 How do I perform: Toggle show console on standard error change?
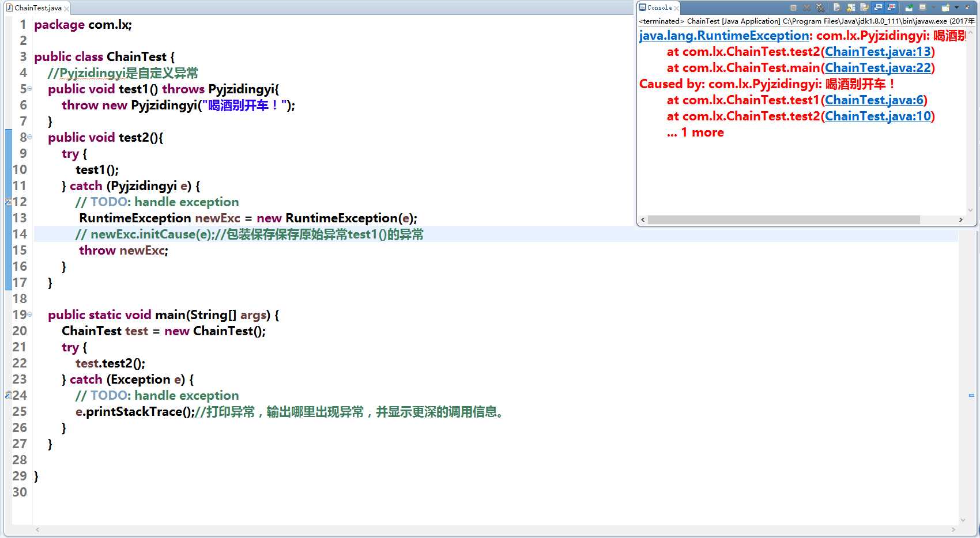(x=891, y=7)
